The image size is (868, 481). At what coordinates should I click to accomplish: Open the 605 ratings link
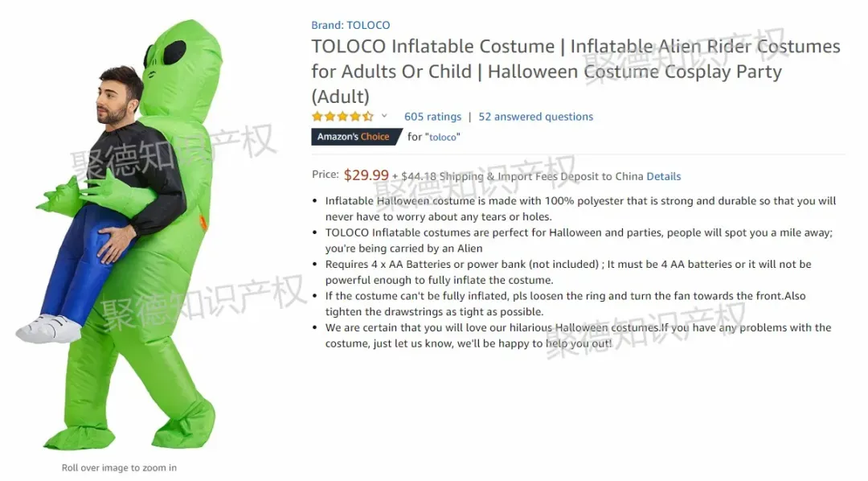[x=432, y=117]
